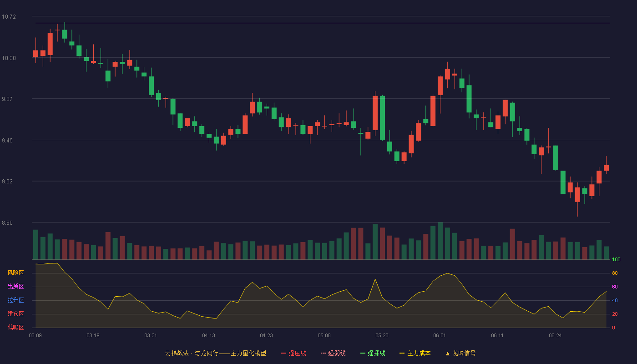Click the 05-08 date label
The height and width of the screenshot is (364, 637).
coord(324,335)
